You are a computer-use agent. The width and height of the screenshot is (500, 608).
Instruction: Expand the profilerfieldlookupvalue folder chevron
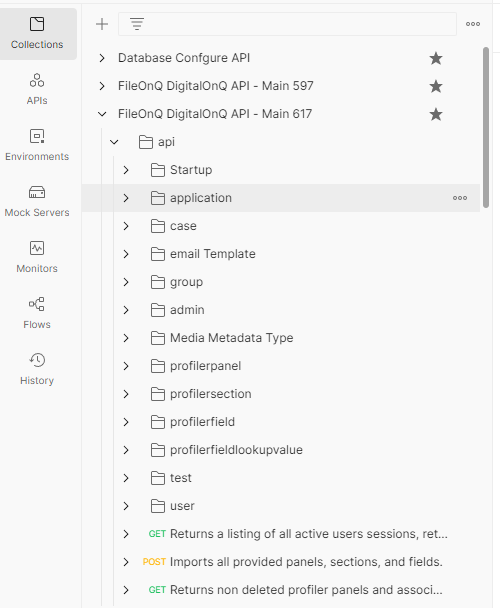(126, 450)
